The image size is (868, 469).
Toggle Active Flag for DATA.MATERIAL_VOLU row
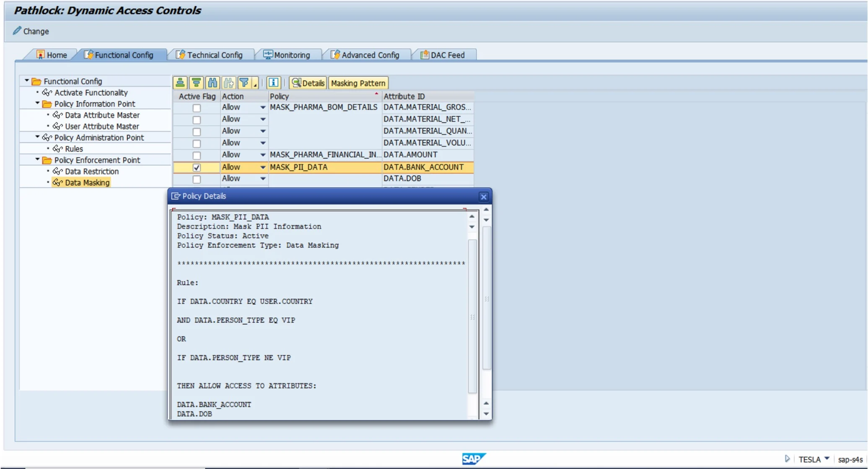coord(196,143)
